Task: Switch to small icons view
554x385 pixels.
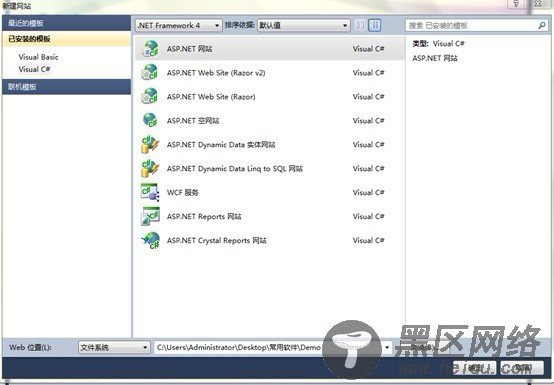Action: pos(360,25)
